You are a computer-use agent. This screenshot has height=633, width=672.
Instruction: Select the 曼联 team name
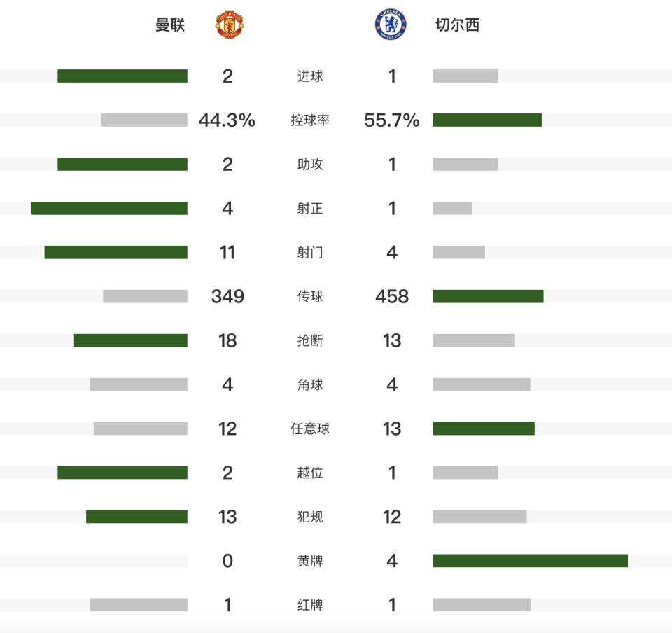(170, 25)
